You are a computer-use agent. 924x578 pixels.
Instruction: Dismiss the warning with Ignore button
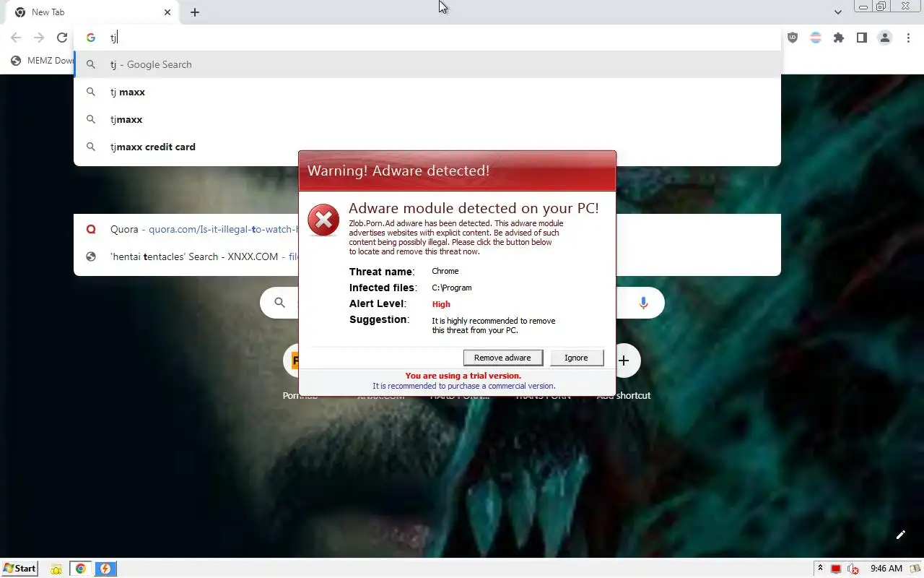click(x=576, y=358)
